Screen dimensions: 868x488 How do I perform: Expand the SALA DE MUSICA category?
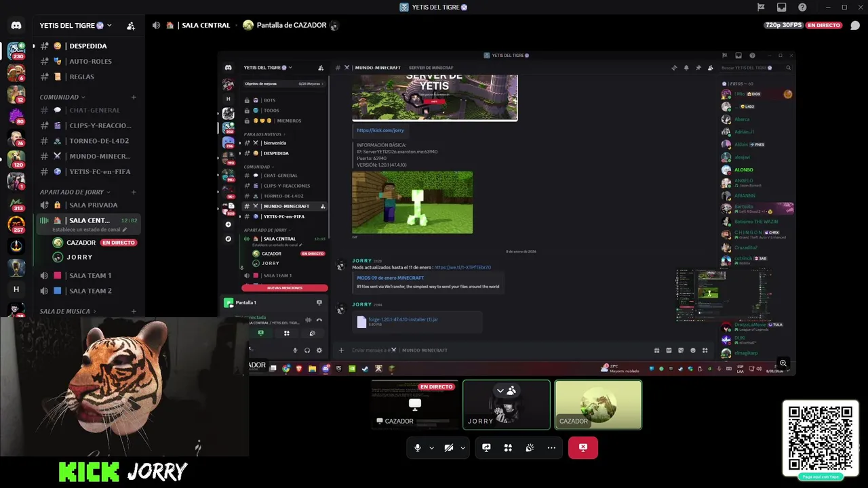(67, 311)
